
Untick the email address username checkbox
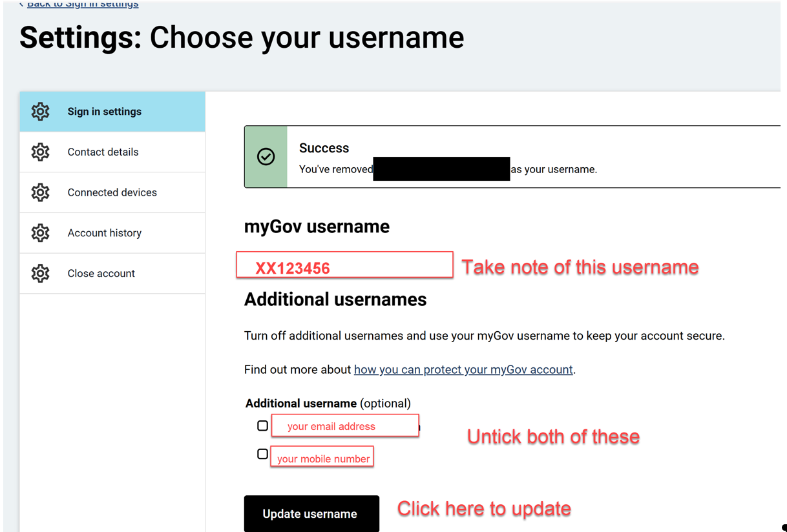coord(262,426)
